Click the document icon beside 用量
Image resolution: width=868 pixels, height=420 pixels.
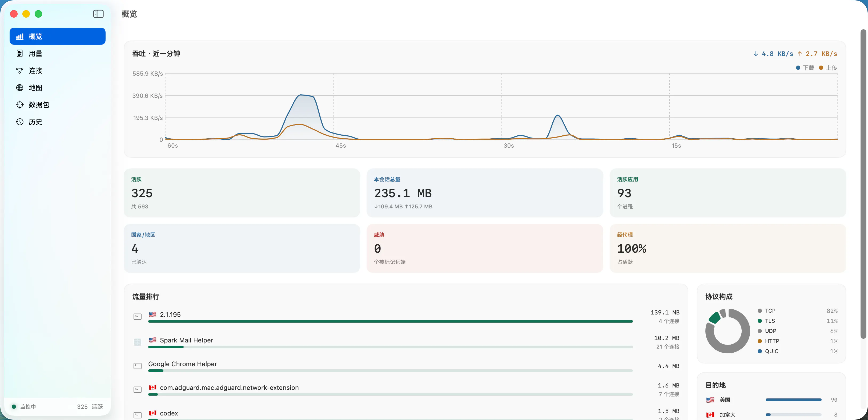(x=20, y=54)
